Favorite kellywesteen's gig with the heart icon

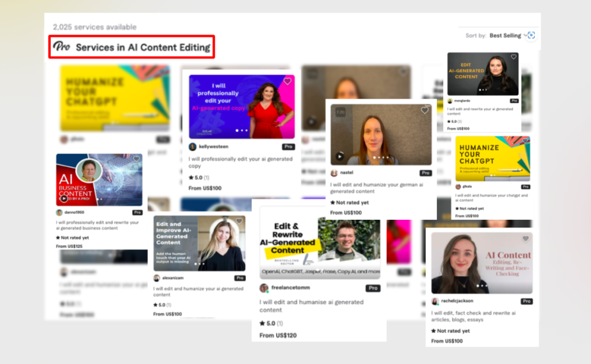287,81
